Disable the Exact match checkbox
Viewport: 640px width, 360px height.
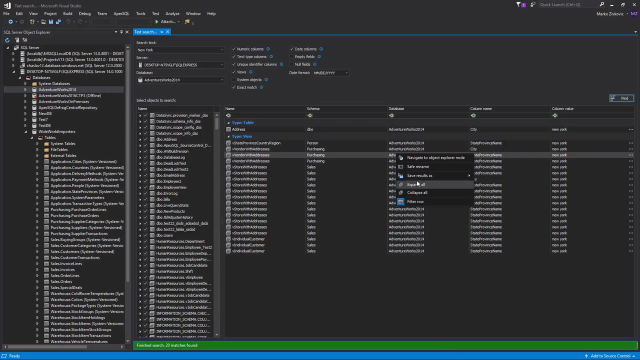(x=234, y=87)
